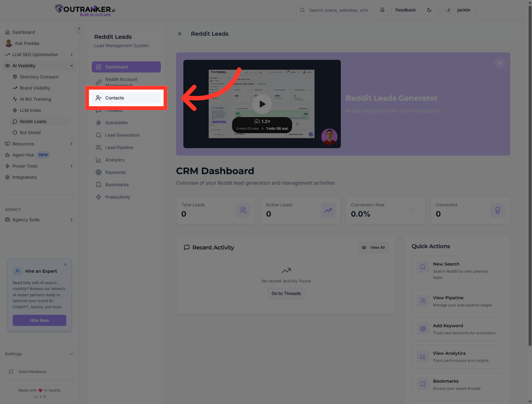The height and width of the screenshot is (404, 532).
Task: Click presenter avatar on video
Action: coord(329,137)
